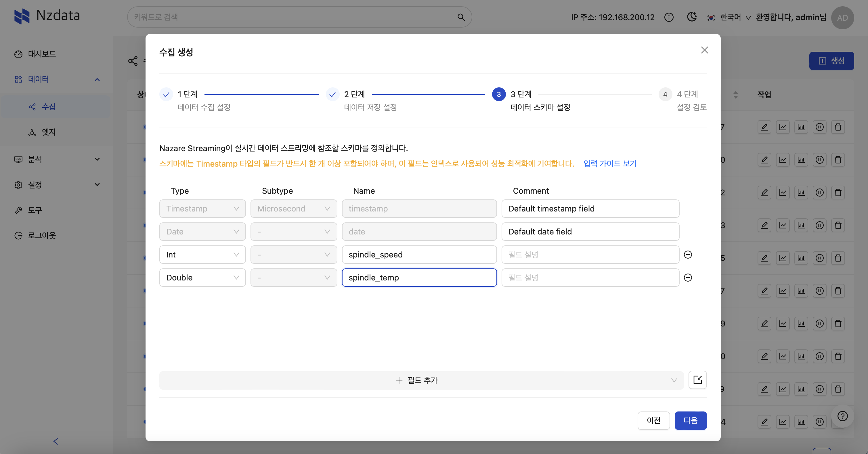This screenshot has width=868, height=454.
Task: Go to step 2 단계 데이터 저장 설정
Action: coord(362,100)
